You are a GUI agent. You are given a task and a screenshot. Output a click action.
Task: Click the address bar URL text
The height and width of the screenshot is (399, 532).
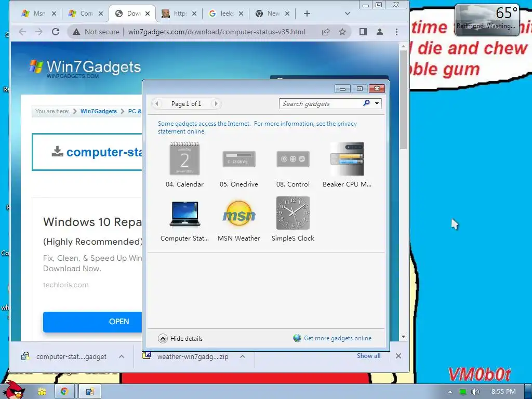(217, 32)
